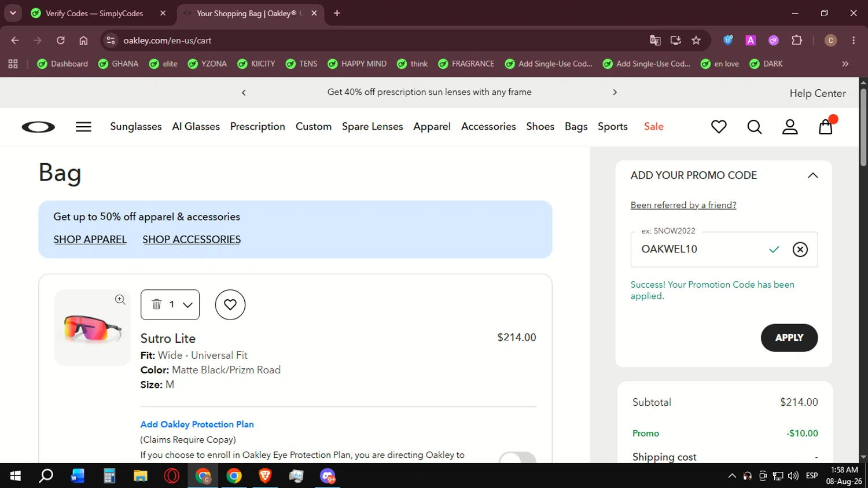The width and height of the screenshot is (868, 488).
Task: Show next promo banner message
Action: click(615, 93)
